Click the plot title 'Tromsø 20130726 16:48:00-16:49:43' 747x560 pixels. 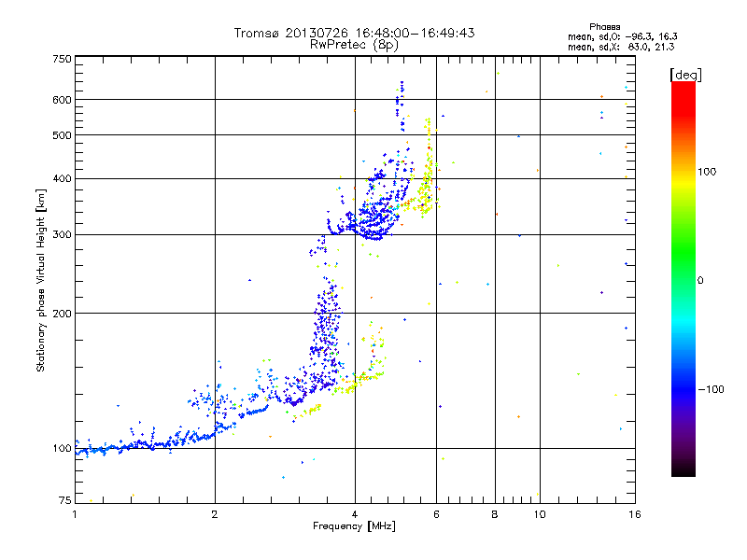(355, 33)
